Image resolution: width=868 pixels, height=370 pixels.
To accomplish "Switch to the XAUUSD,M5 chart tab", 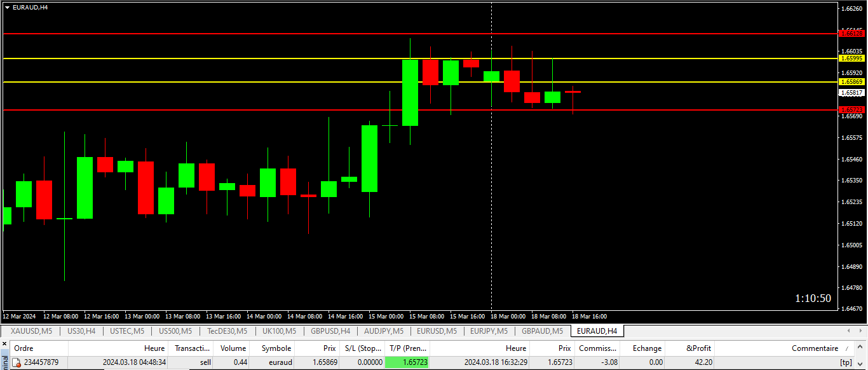I will pyautogui.click(x=31, y=331).
